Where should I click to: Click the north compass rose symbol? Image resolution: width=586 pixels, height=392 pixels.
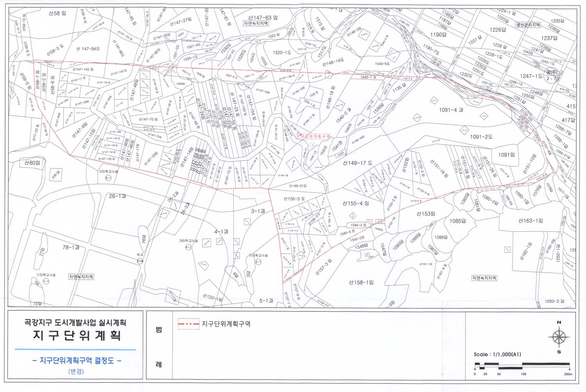pyautogui.click(x=559, y=337)
